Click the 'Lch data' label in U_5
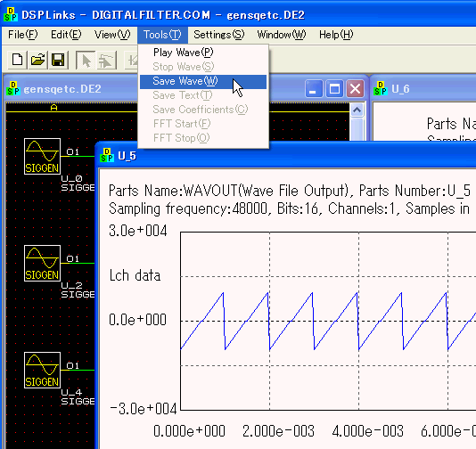 [x=135, y=275]
